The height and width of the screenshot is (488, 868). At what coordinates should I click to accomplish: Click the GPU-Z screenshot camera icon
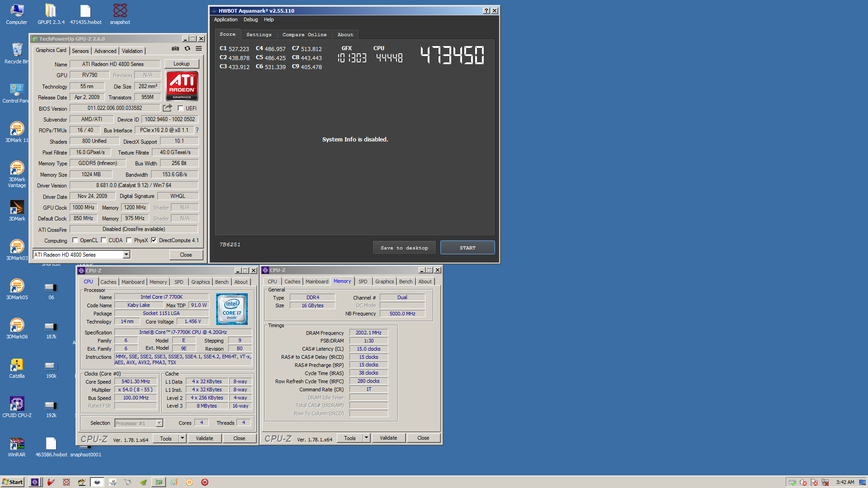175,49
